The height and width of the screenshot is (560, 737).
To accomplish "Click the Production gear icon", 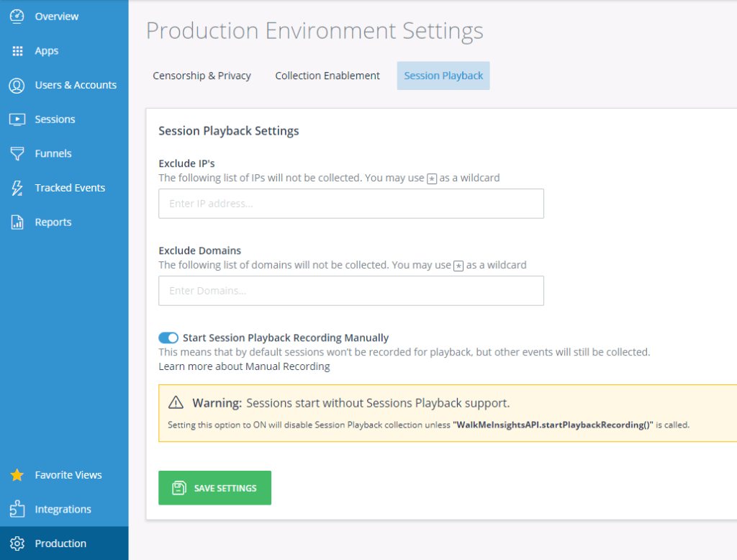I will click(17, 543).
